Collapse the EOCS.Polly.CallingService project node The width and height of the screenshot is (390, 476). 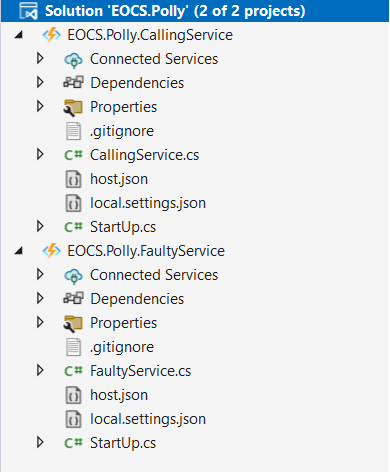[x=19, y=35]
